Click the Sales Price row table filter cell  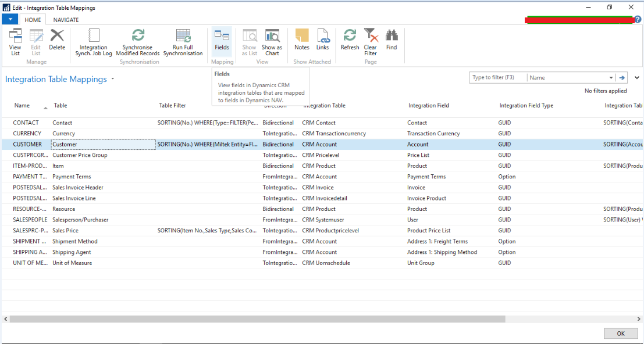tap(208, 231)
